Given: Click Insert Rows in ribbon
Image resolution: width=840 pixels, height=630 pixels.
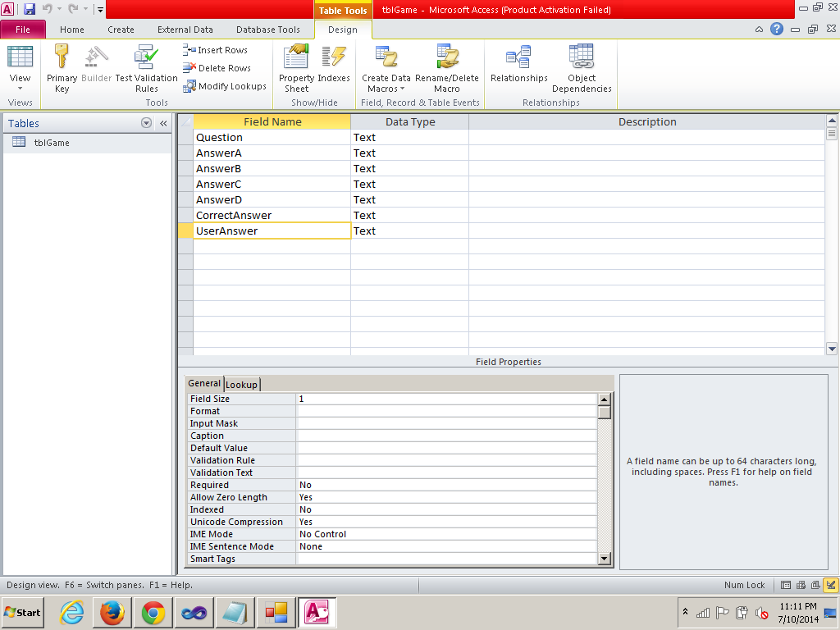Looking at the screenshot, I should click(216, 50).
